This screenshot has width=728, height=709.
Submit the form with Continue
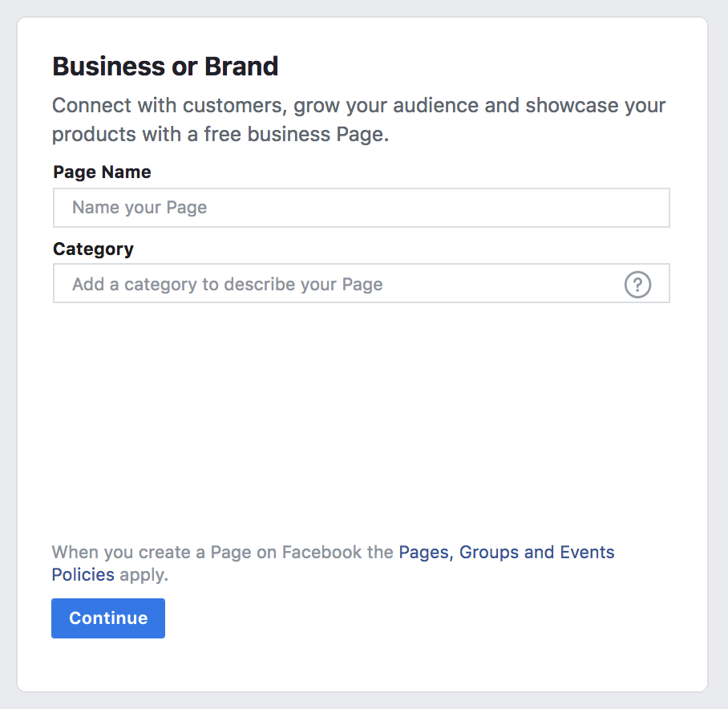[x=107, y=618]
